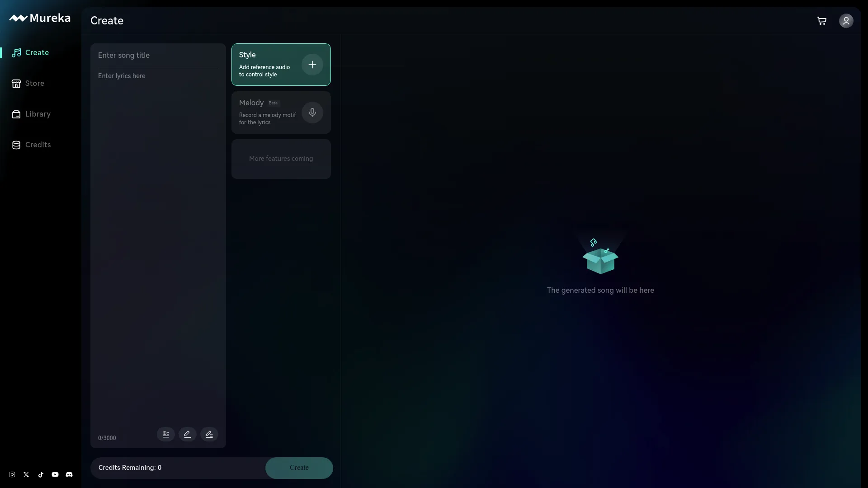Click the Style add reference audio icon

(312, 64)
